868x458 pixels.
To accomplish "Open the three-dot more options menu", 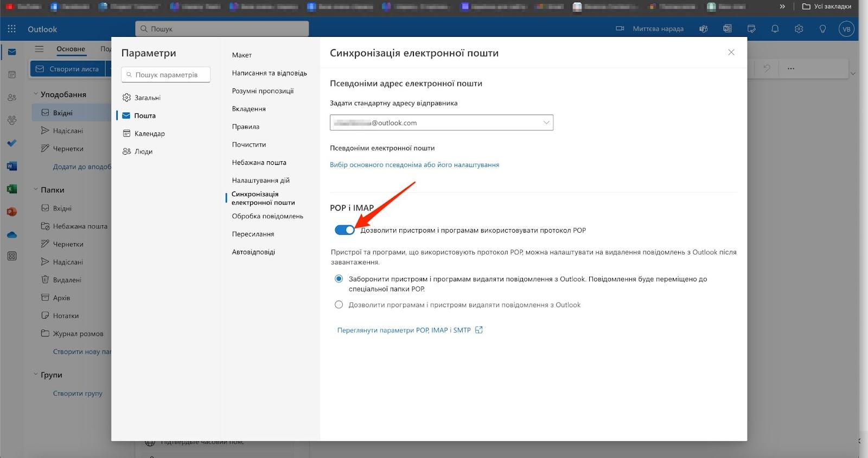I will (791, 68).
